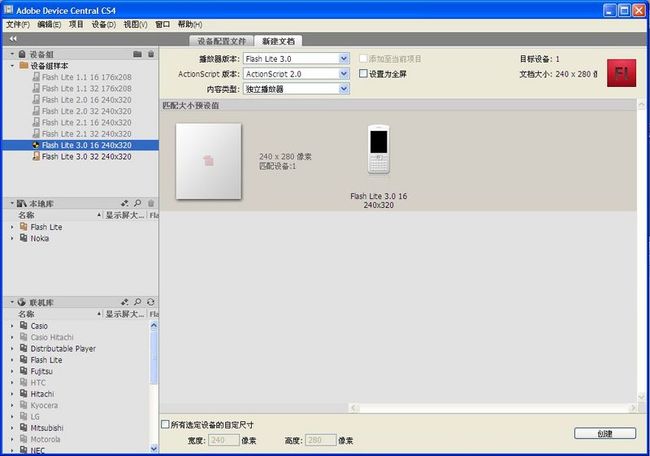Click the local library books icon

pyautogui.click(x=22, y=203)
